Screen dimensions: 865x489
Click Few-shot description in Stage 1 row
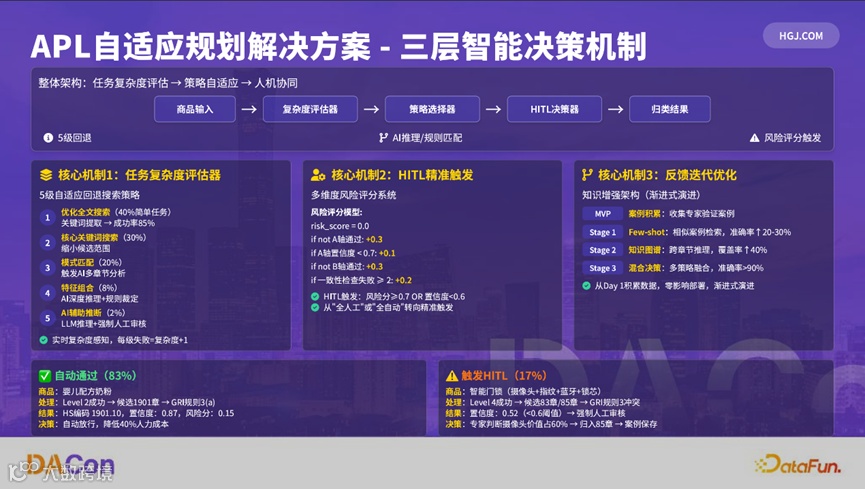click(709, 232)
